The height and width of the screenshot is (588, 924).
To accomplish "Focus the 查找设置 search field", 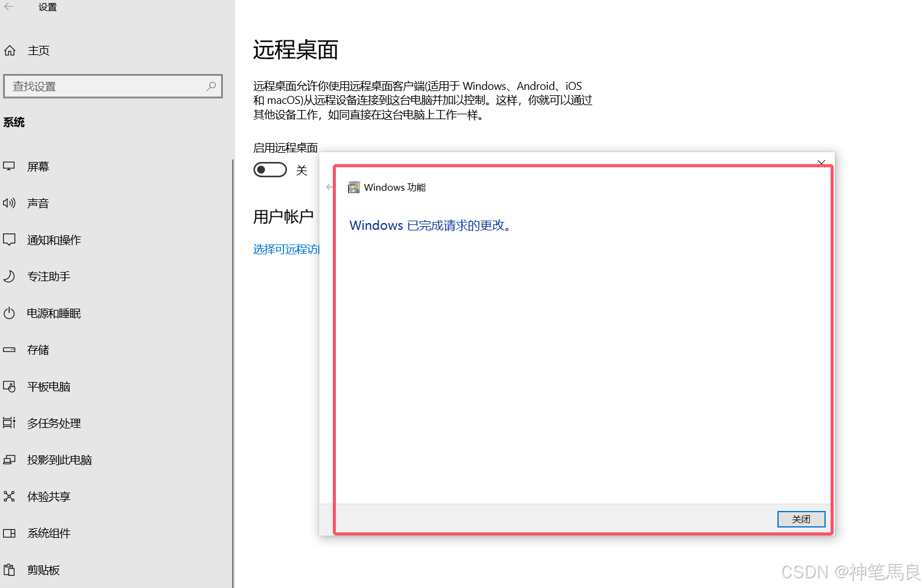I will [x=113, y=86].
